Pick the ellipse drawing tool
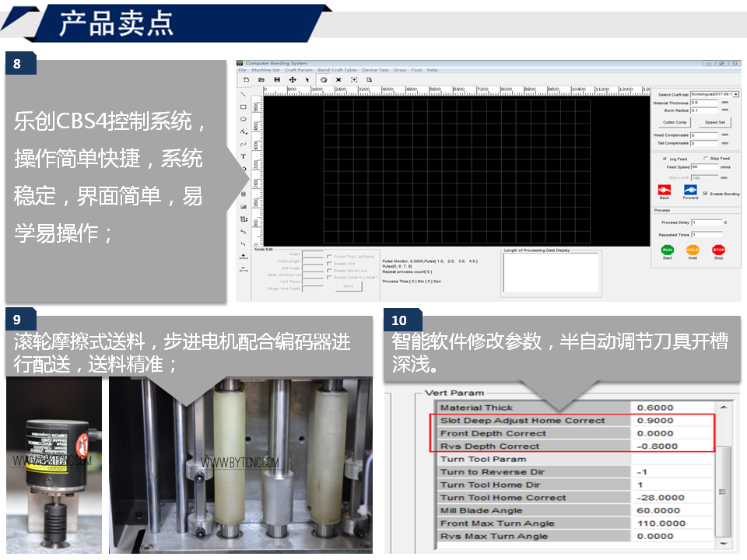 (x=244, y=119)
